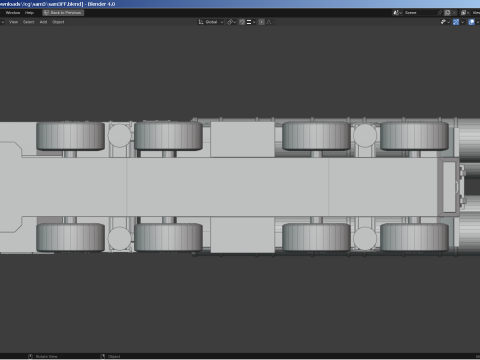Viewport: 480px width, 360px height.
Task: Click the new scene icon
Action: (447, 13)
